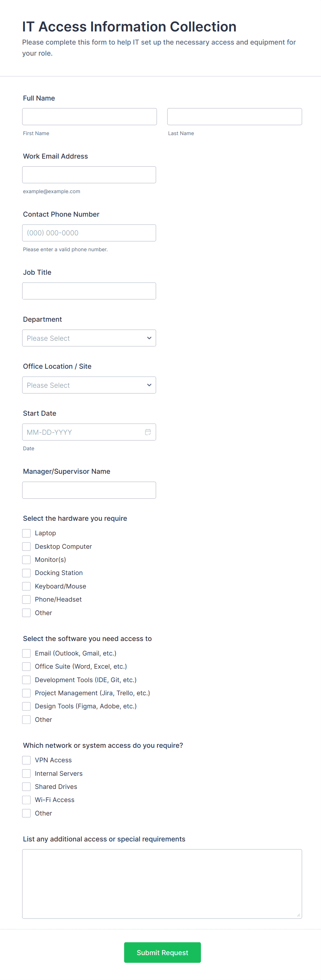Click the Last Name text box
Image resolution: width=321 pixels, height=980 pixels.
coord(234,116)
